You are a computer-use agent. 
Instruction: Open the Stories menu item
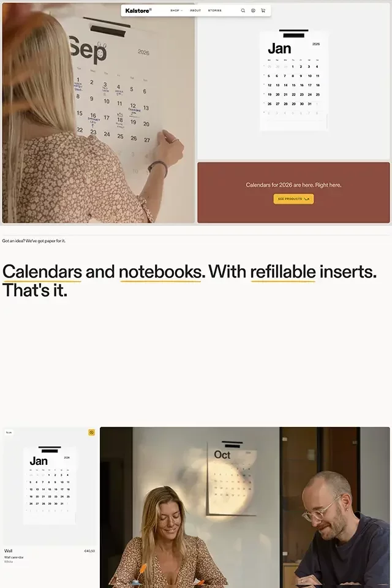coord(215,10)
